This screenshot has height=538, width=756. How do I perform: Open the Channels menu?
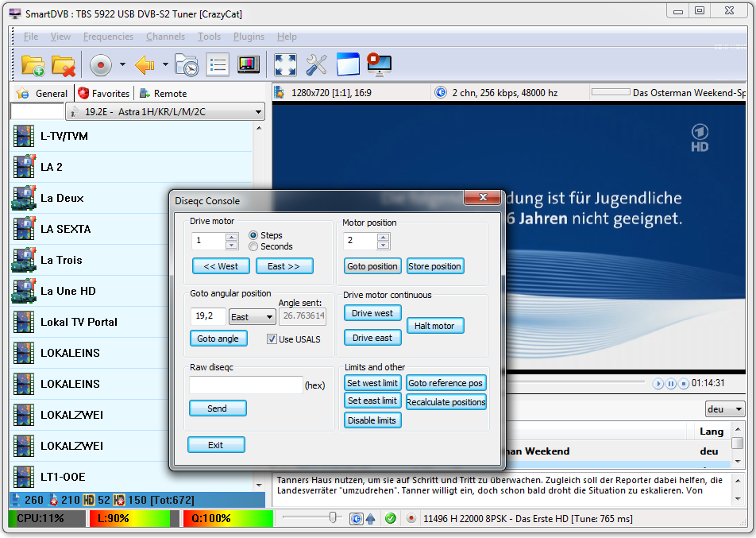(165, 37)
